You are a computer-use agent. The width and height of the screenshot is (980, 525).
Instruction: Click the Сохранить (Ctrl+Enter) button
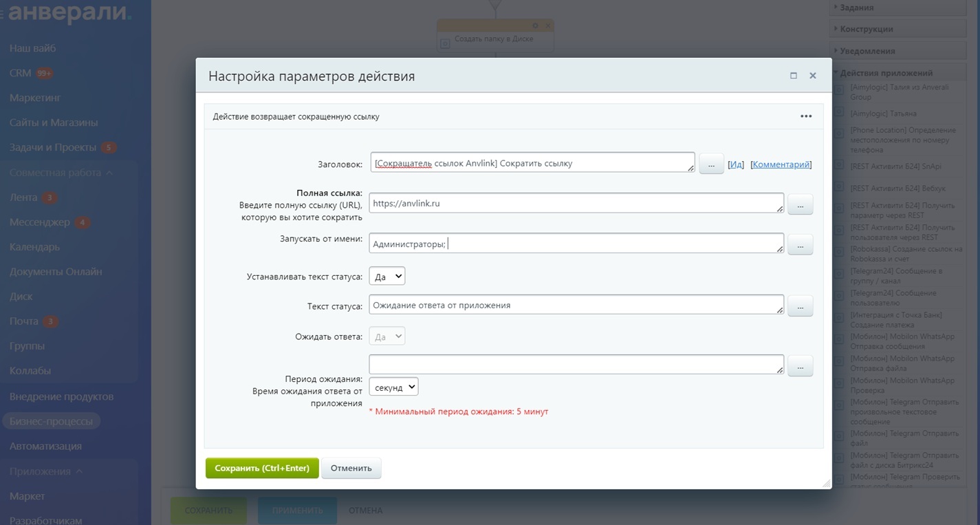[262, 468]
